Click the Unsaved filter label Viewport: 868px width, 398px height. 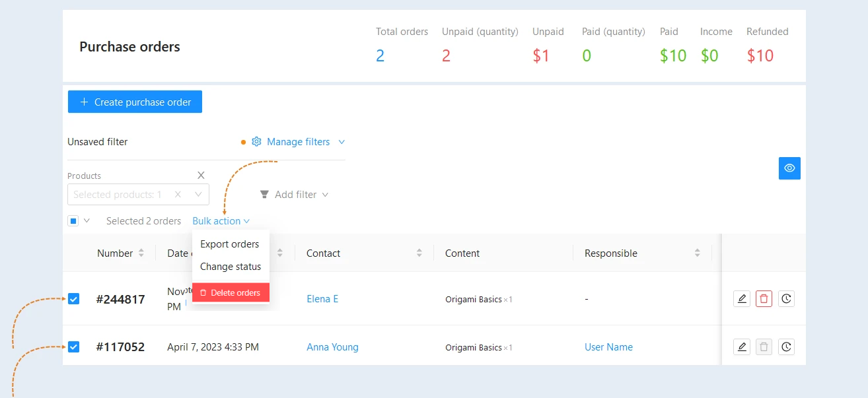pos(98,142)
